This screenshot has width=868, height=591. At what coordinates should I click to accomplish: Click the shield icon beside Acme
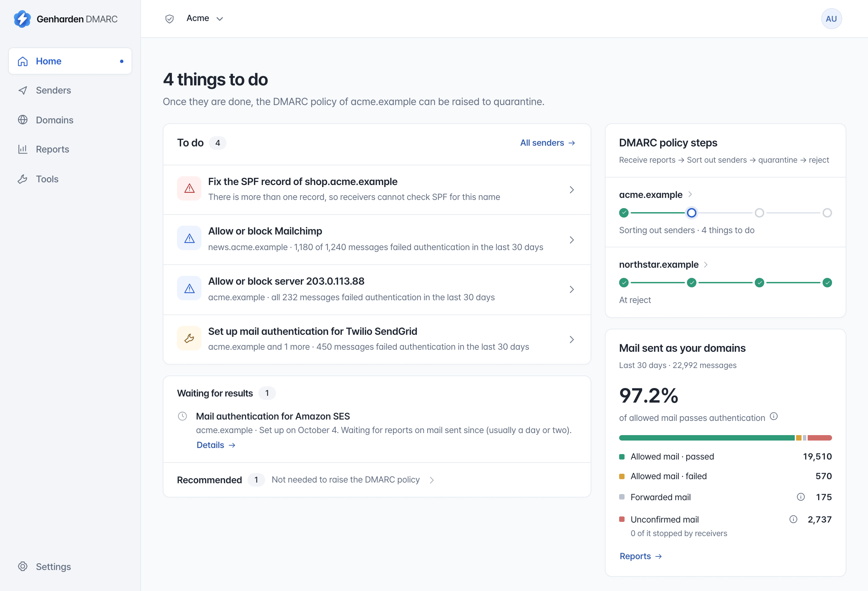pos(170,19)
